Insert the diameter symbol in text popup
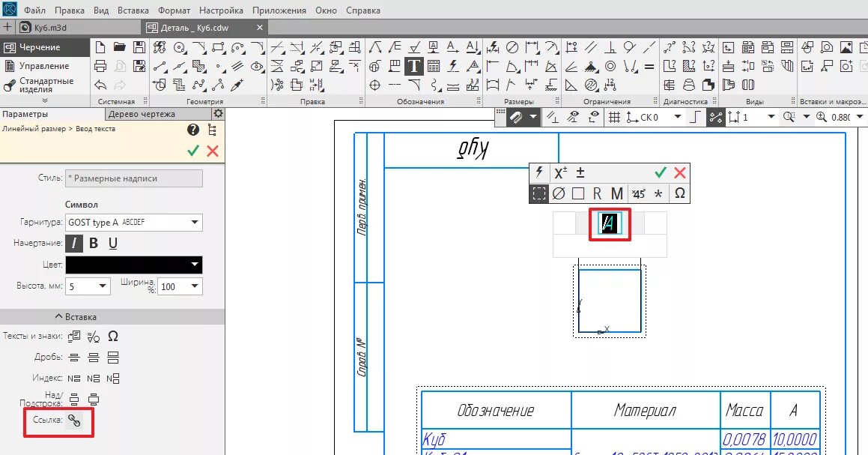This screenshot has height=455, width=868. coord(559,193)
